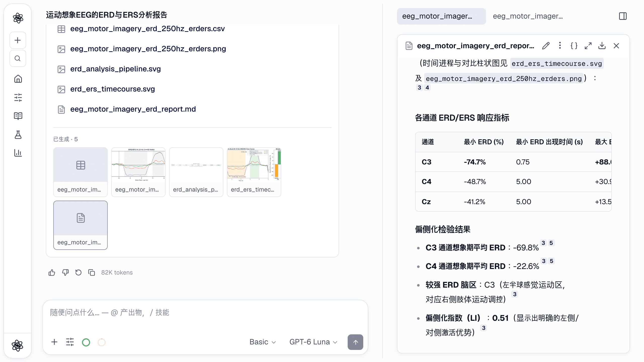Give a thumbs down to the response
Screen dimensions: 644x362
coord(65,273)
